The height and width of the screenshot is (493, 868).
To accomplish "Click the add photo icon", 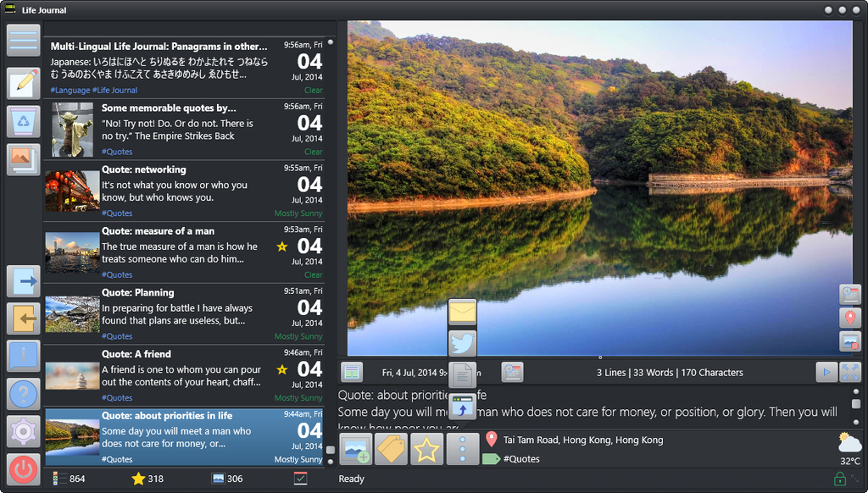I will tap(356, 449).
